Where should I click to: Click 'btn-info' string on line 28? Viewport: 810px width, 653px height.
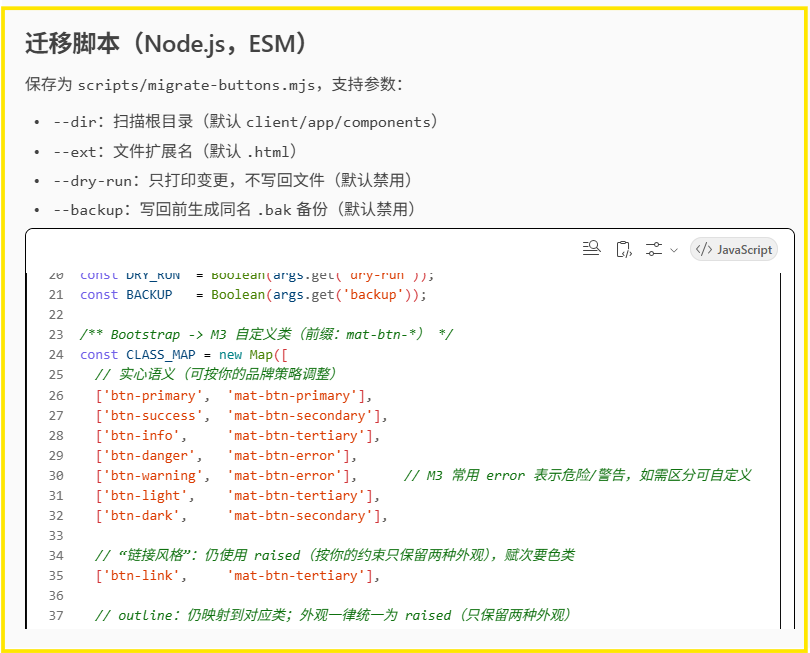tap(142, 436)
